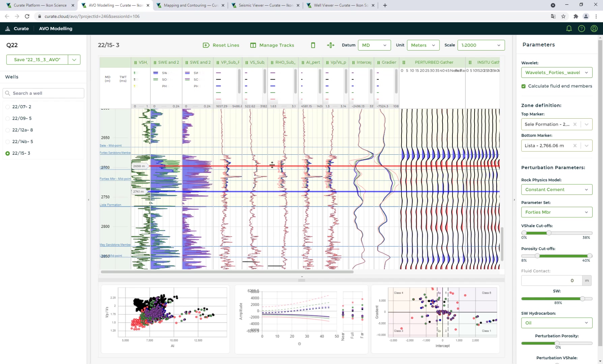Screen dimensions: 603x364
Task: Click the Manage Tracks button
Action: pos(272,45)
